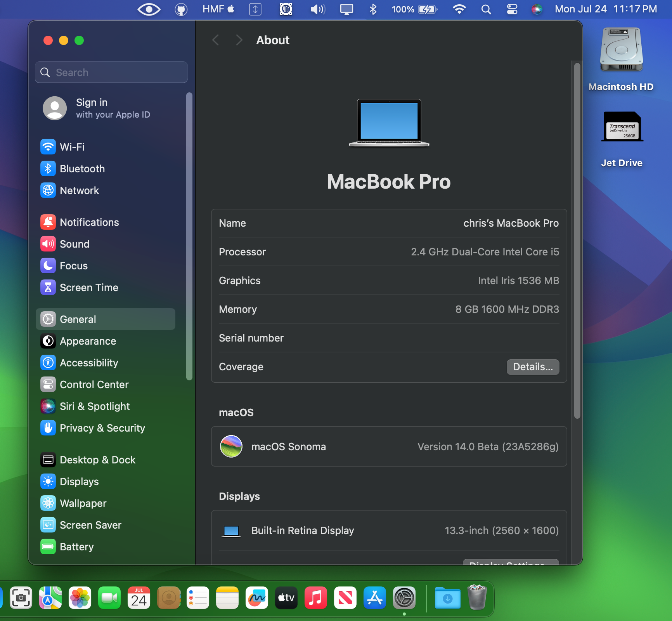This screenshot has width=672, height=621.
Task: Open Control Center settings
Action: pos(105,385)
